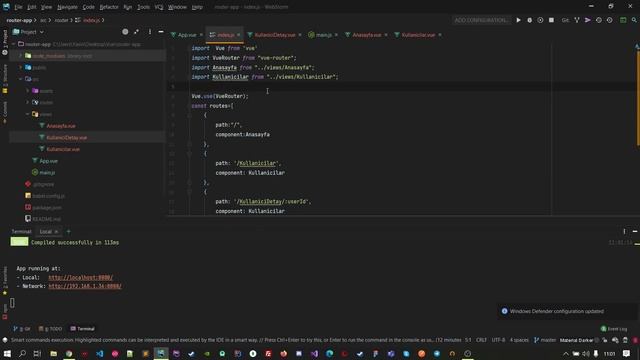Toggle the Favorites tool window stripe button
The height and width of the screenshot is (360, 640).
5,280
